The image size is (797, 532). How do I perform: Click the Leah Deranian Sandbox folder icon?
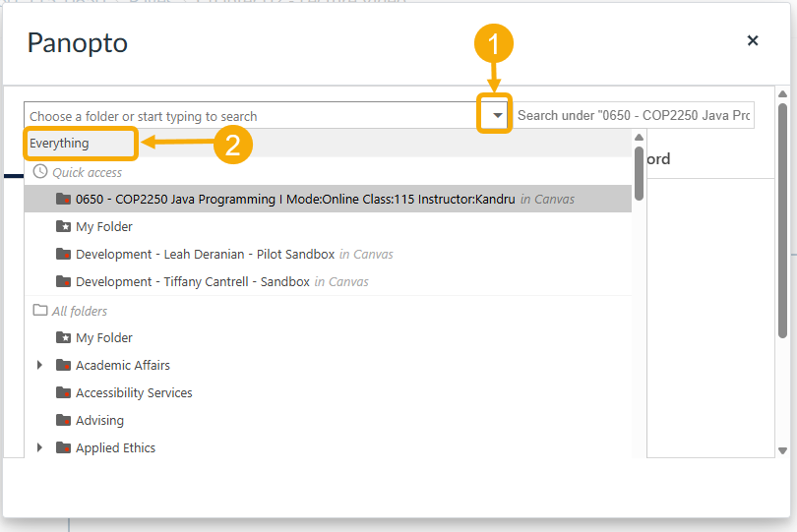pyautogui.click(x=64, y=254)
